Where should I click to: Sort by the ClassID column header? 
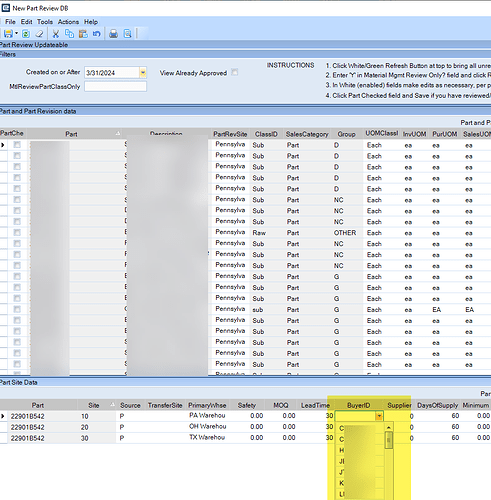(x=266, y=134)
